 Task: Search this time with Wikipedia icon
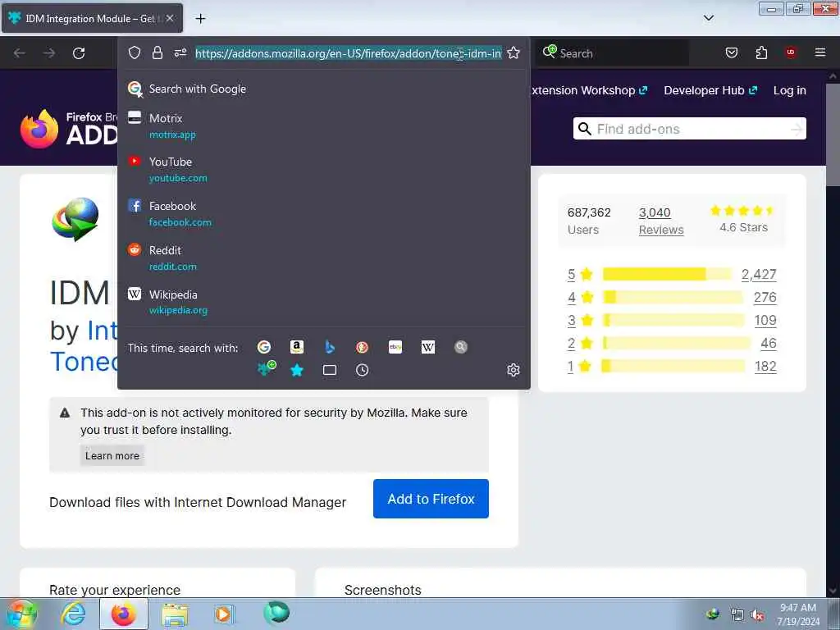(x=428, y=347)
